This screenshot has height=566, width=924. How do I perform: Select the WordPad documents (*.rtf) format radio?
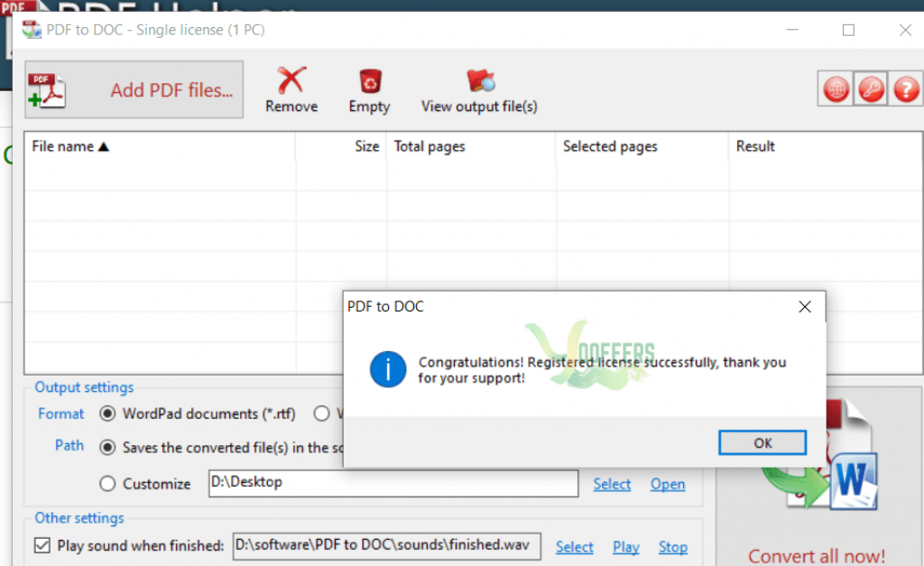(107, 413)
